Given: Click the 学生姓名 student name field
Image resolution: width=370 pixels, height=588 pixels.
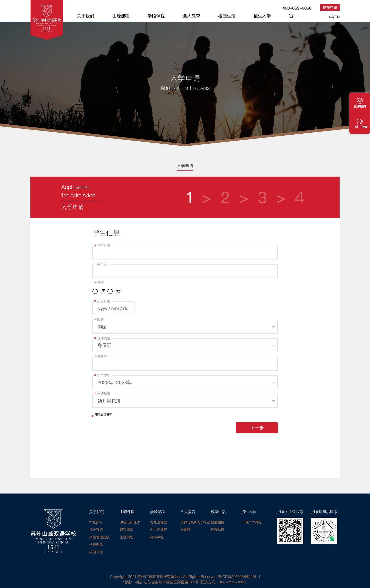Looking at the screenshot, I should point(185,253).
